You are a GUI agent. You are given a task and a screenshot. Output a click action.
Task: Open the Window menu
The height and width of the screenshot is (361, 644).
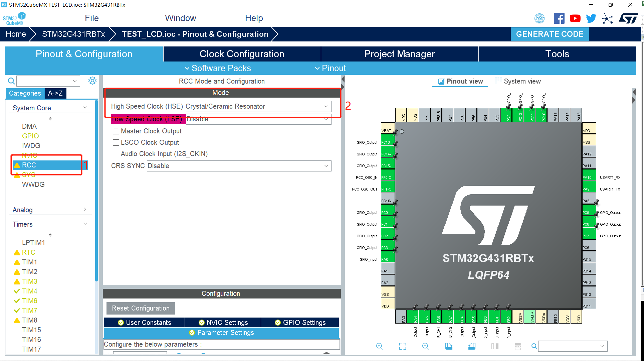(x=180, y=18)
